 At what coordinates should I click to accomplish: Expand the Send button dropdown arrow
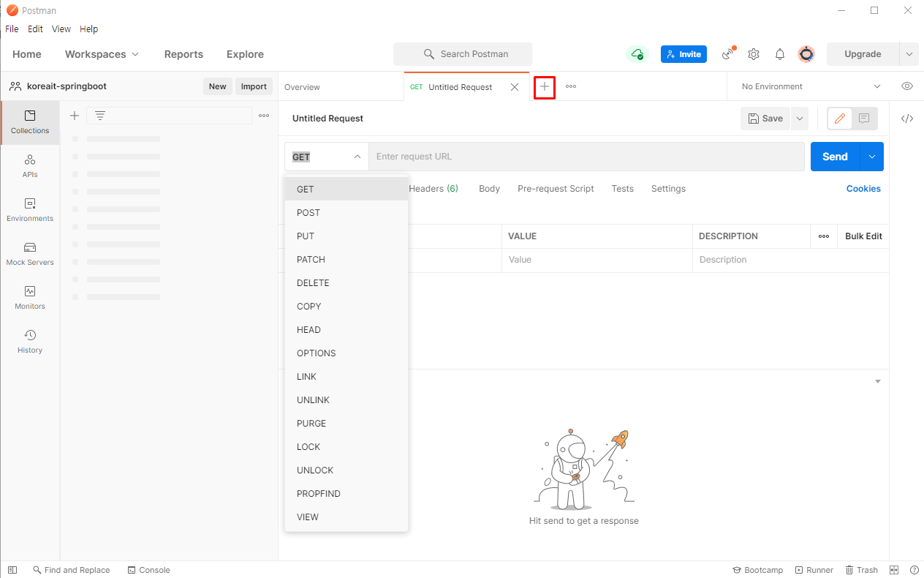point(872,157)
